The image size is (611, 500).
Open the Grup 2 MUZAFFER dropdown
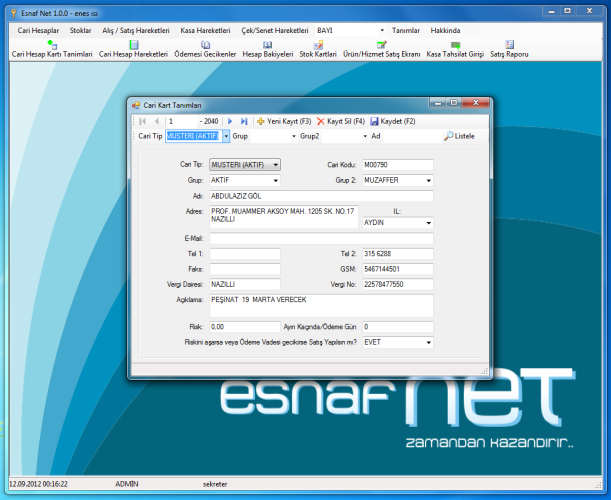(429, 180)
